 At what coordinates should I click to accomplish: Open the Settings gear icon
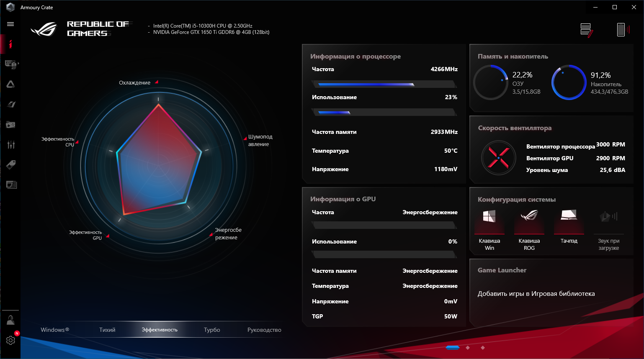(x=11, y=340)
